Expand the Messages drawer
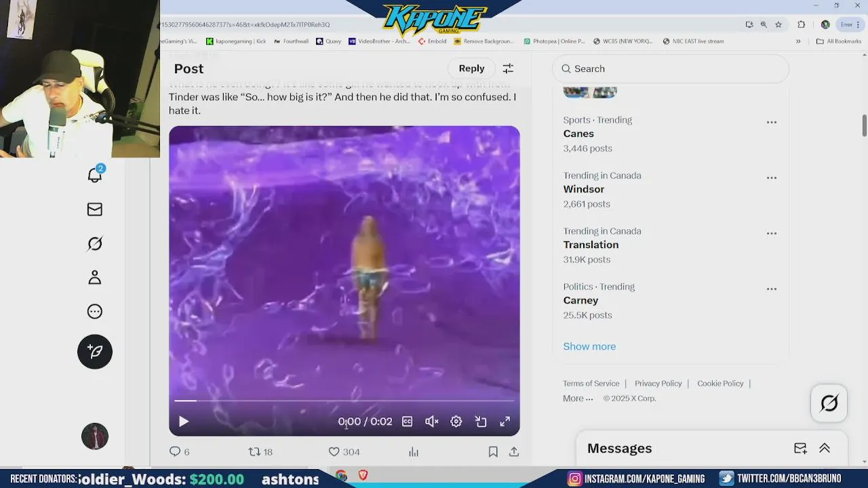The image size is (868, 488). (x=825, y=449)
